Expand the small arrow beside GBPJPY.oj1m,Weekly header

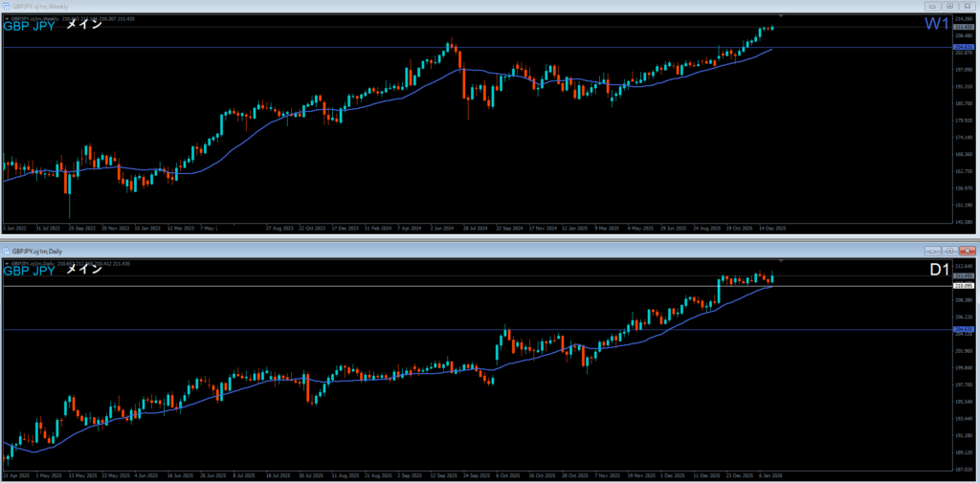7,17
